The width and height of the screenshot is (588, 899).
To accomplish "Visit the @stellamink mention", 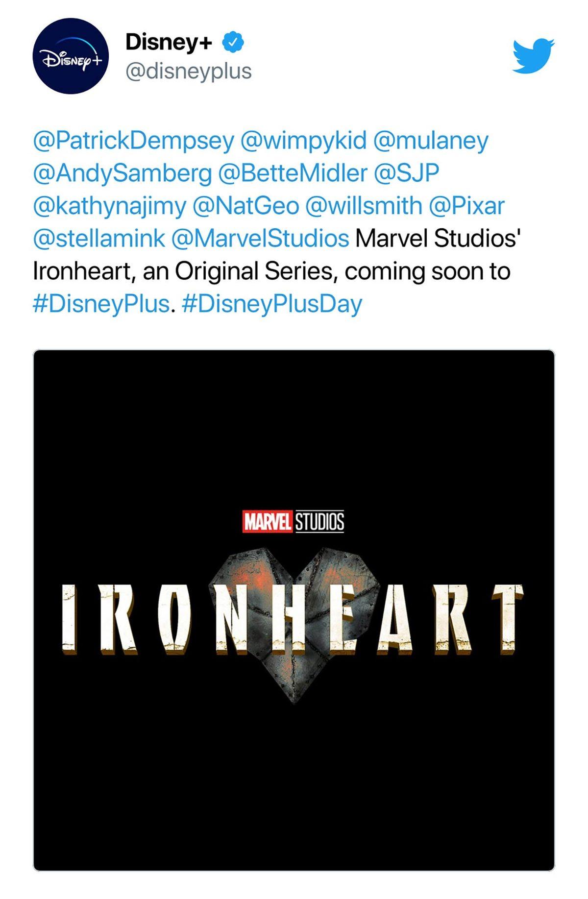I will (98, 239).
